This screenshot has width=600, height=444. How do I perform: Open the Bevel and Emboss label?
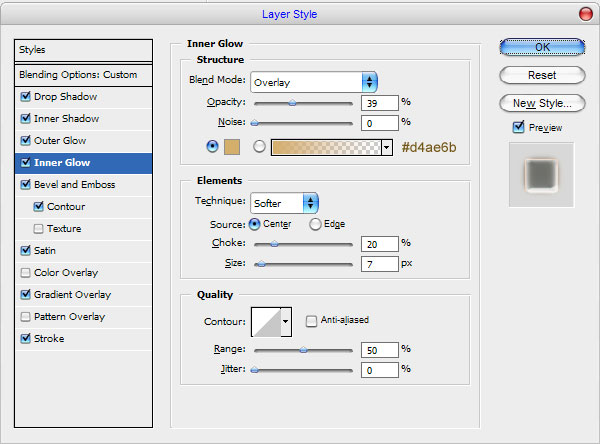75,184
